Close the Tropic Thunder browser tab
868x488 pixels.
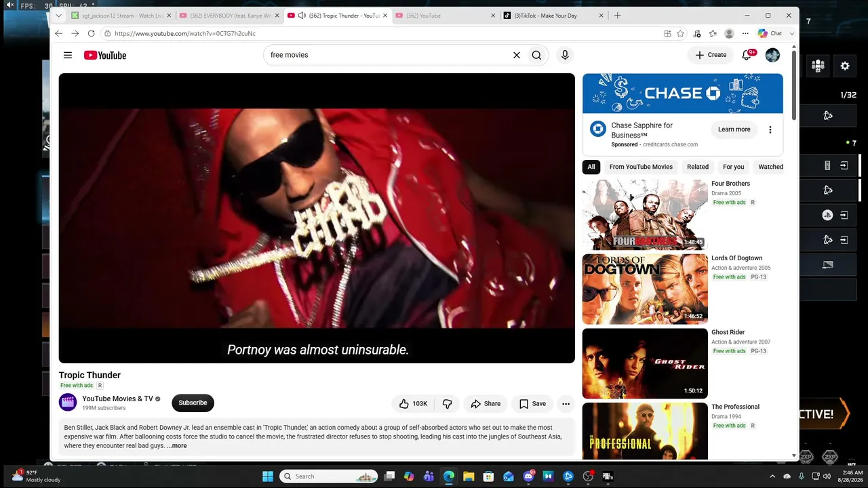pyautogui.click(x=384, y=16)
